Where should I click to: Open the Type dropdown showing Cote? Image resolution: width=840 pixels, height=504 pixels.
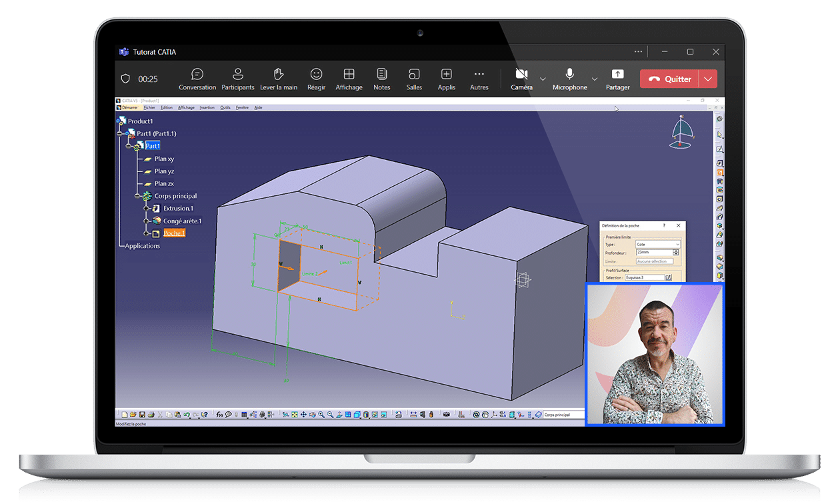(658, 245)
